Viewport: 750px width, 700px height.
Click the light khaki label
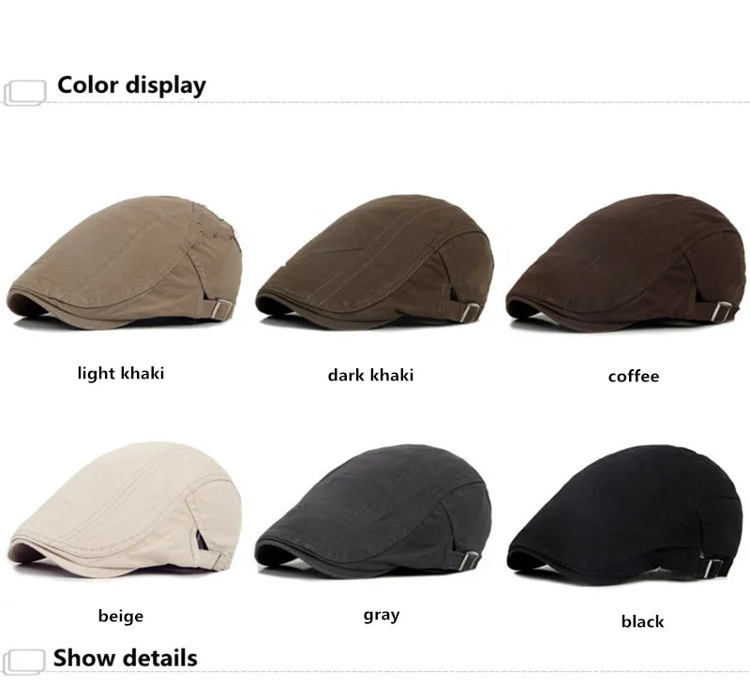coord(121,373)
